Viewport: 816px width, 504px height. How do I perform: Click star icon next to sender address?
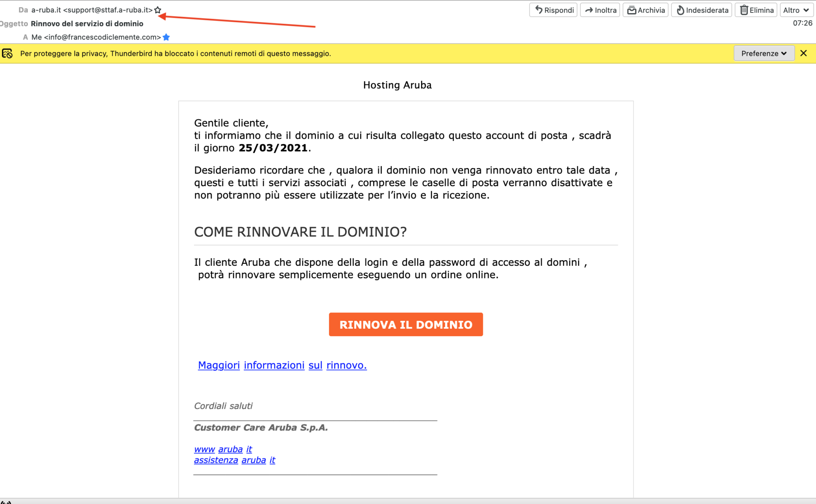158,10
